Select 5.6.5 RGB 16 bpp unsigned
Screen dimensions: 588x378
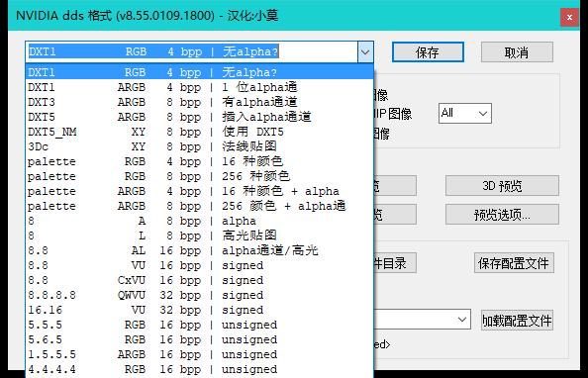coord(200,339)
